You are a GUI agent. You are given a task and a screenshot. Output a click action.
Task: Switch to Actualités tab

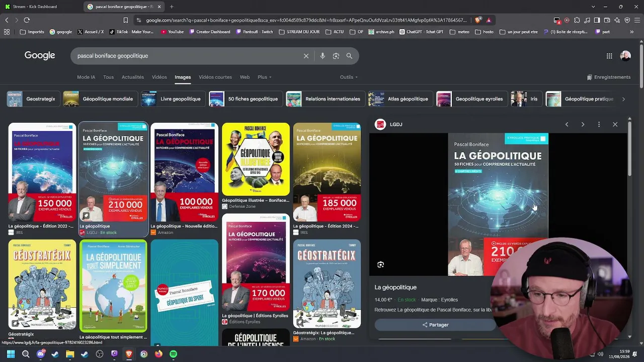click(x=133, y=77)
